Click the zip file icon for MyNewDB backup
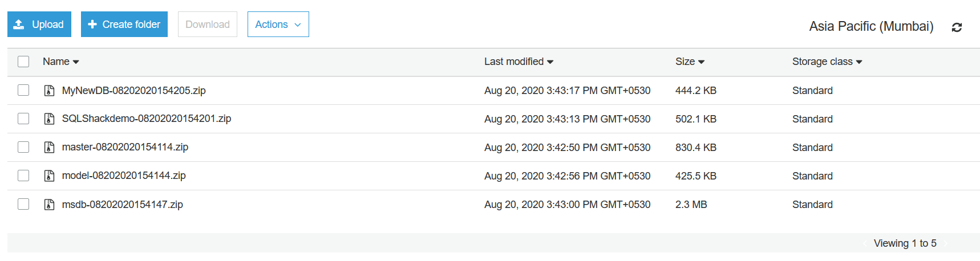The width and height of the screenshot is (980, 261). pyautogui.click(x=50, y=91)
